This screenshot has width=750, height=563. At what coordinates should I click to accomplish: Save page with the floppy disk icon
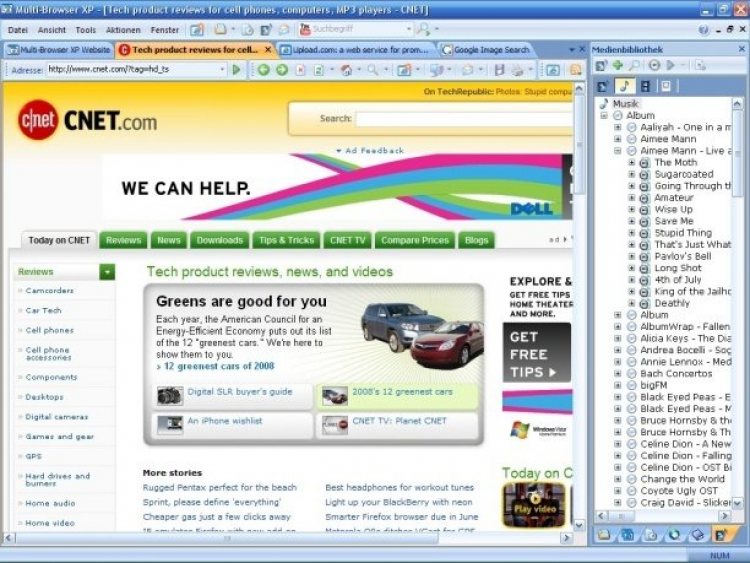(499, 70)
